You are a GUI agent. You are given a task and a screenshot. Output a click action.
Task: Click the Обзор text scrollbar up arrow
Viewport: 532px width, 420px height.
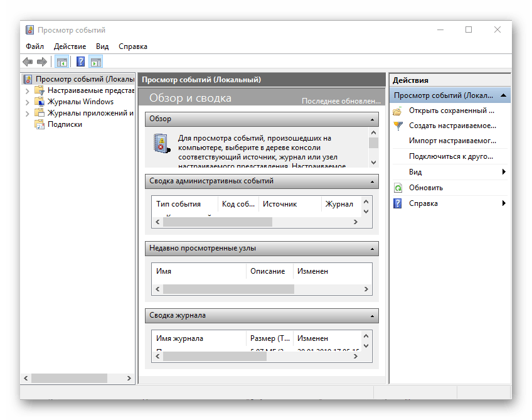(373, 132)
